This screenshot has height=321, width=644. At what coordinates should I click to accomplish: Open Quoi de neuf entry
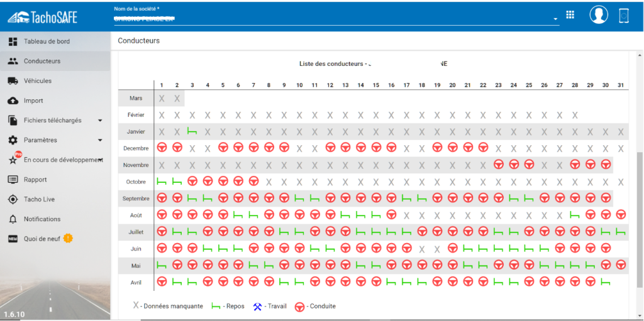42,239
